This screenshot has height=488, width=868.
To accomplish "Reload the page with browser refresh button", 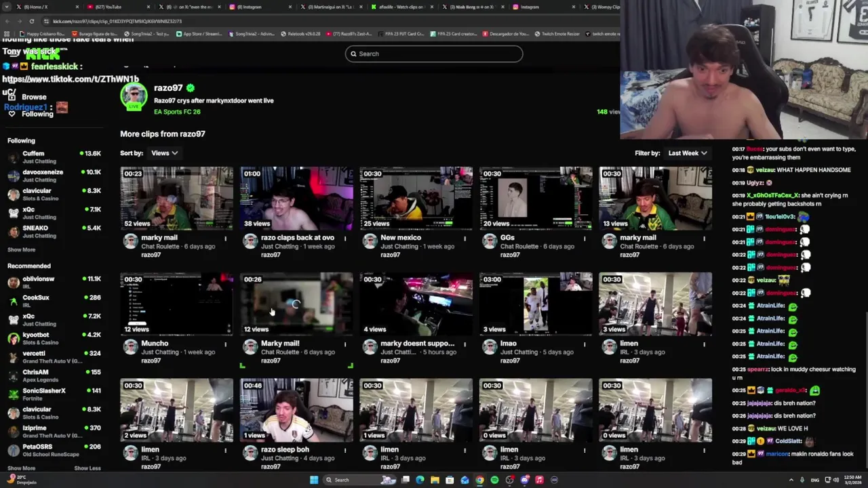I will (x=31, y=21).
